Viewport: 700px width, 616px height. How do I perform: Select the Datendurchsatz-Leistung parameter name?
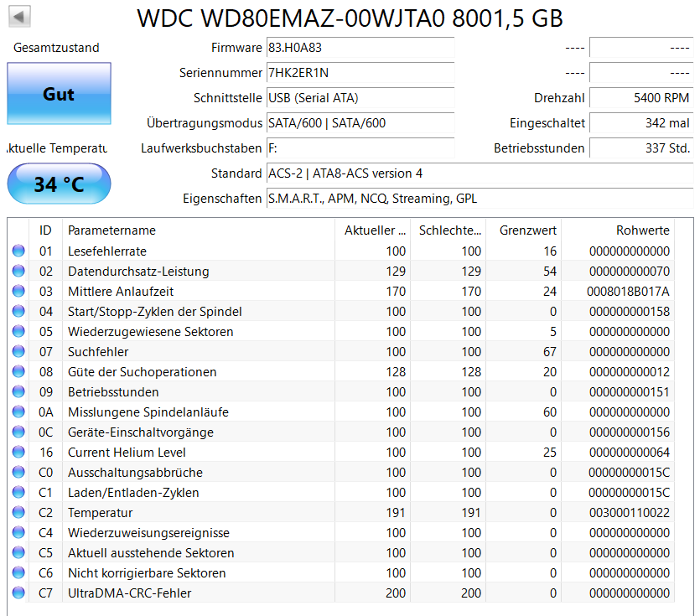click(138, 271)
